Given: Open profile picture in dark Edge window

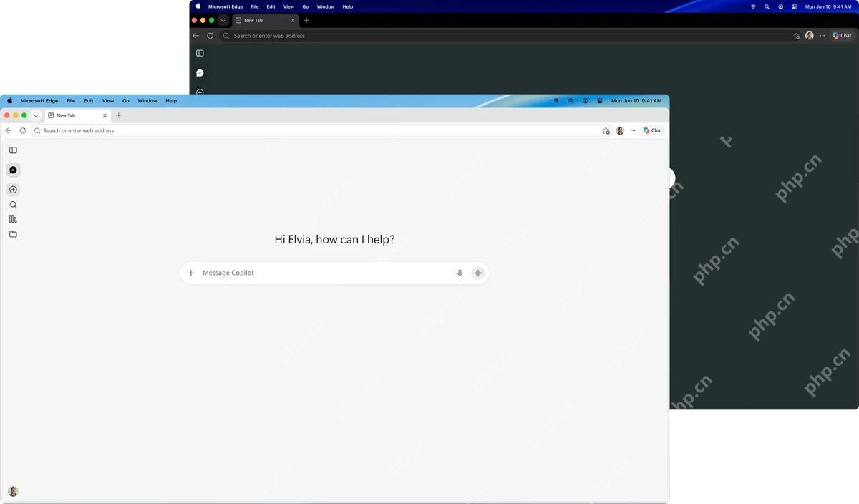Looking at the screenshot, I should (x=810, y=35).
